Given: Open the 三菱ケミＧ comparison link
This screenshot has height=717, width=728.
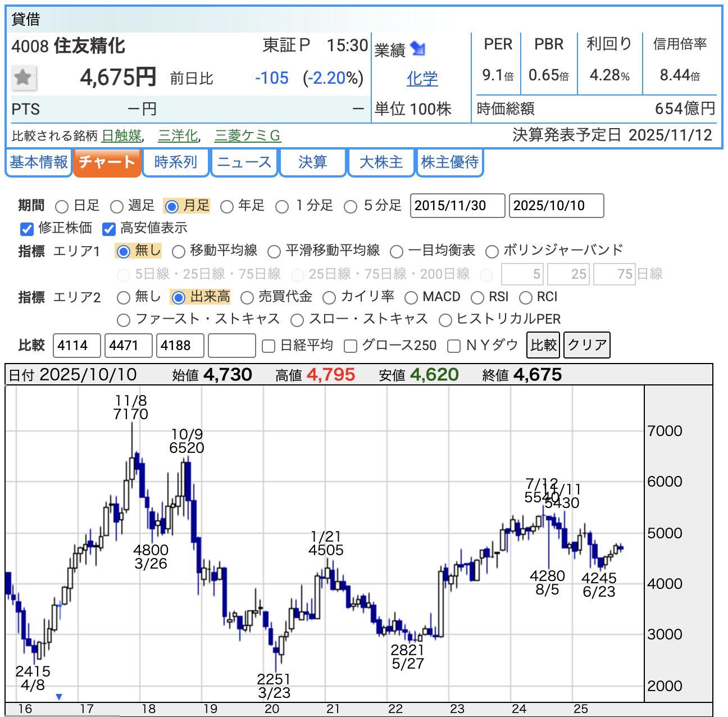Looking at the screenshot, I should pos(247,135).
